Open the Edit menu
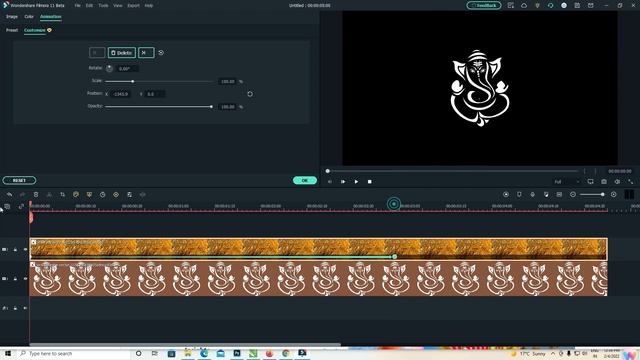640x360 pixels. coord(89,6)
